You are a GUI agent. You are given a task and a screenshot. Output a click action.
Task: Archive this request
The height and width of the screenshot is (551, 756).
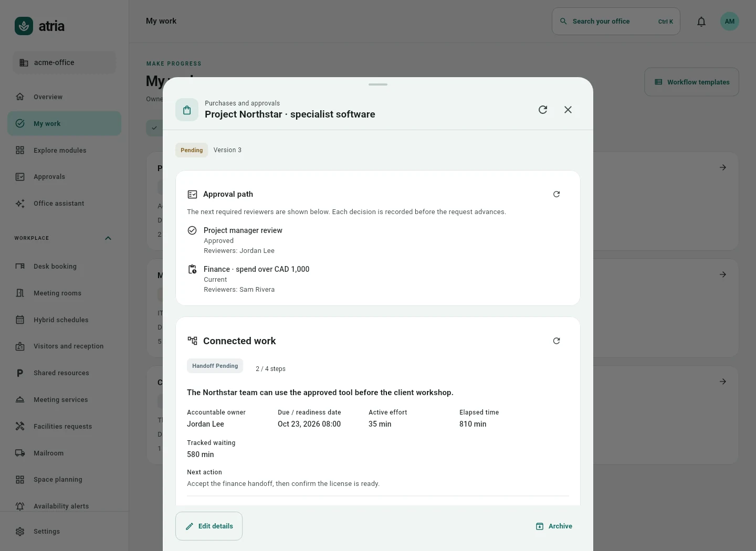click(554, 526)
